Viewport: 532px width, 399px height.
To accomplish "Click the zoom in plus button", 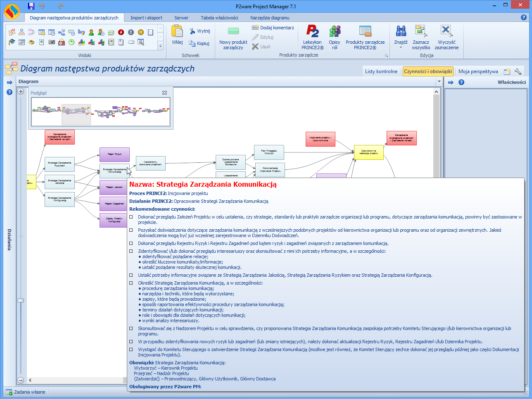I will (21, 91).
